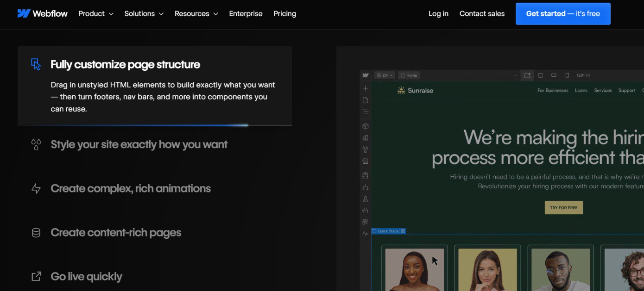Click the Add Elements plus icon in Designer

pyautogui.click(x=365, y=88)
